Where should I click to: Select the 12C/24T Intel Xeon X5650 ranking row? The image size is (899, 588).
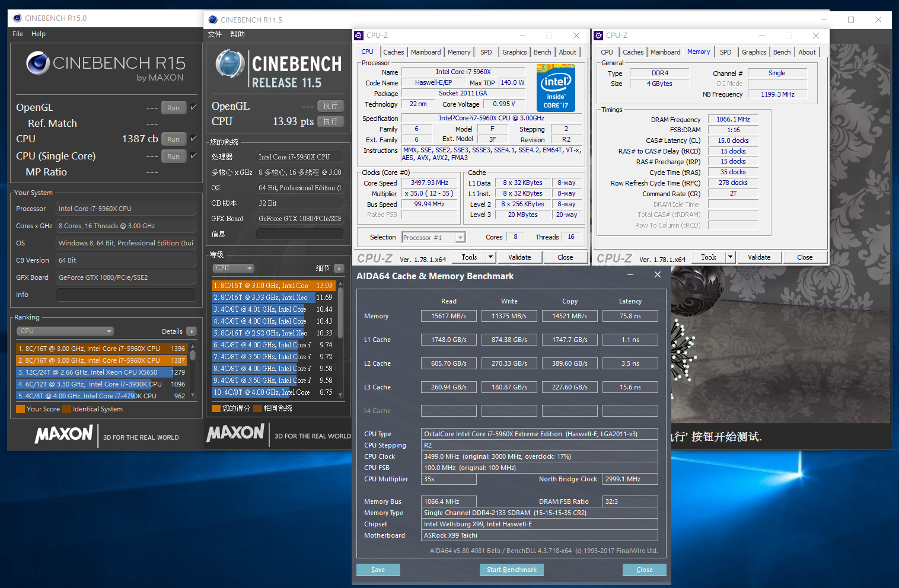click(101, 372)
